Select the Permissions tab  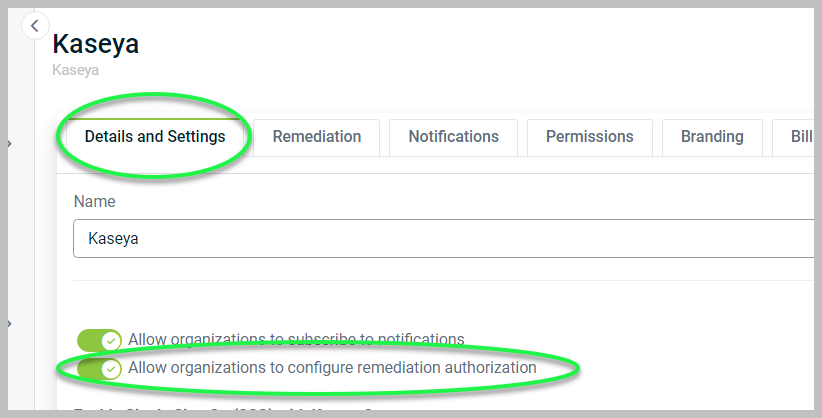pos(589,137)
